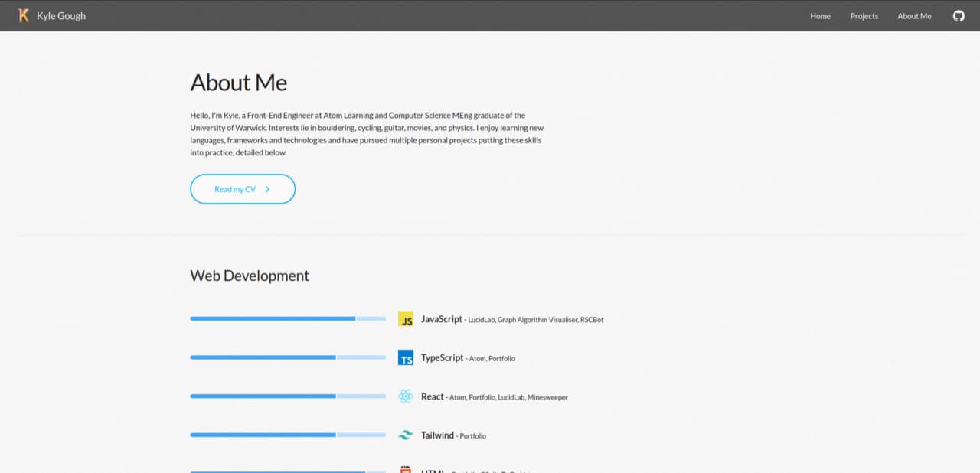Click the JavaScript JS icon
The width and height of the screenshot is (980, 473).
tap(406, 320)
